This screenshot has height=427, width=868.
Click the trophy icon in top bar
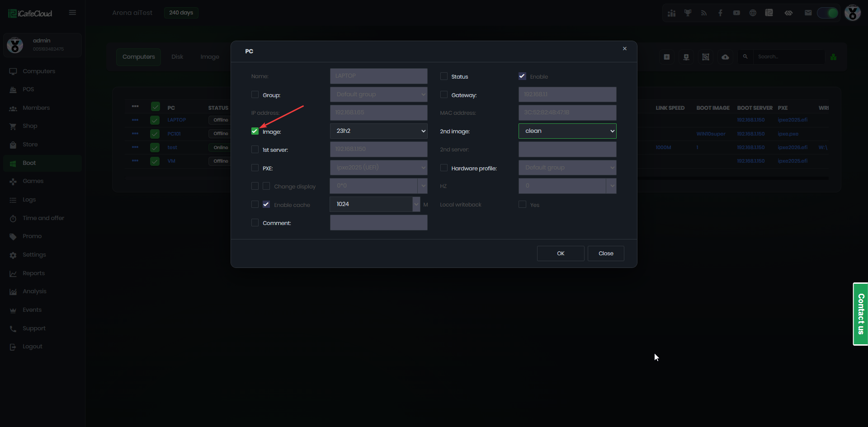click(688, 13)
